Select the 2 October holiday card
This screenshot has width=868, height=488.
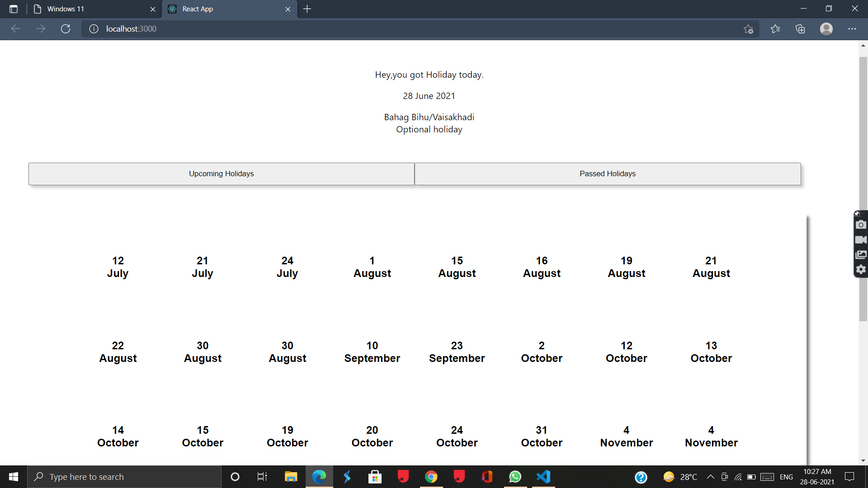(542, 352)
